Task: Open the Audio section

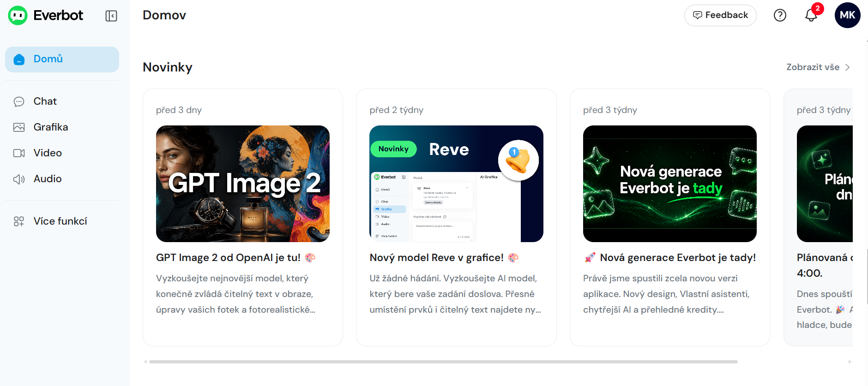Action: (62, 179)
